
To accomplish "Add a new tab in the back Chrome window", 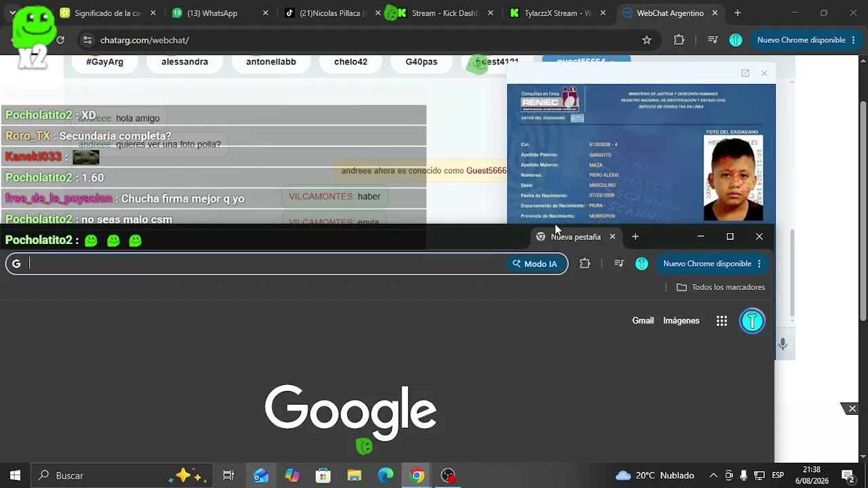I will click(x=738, y=13).
